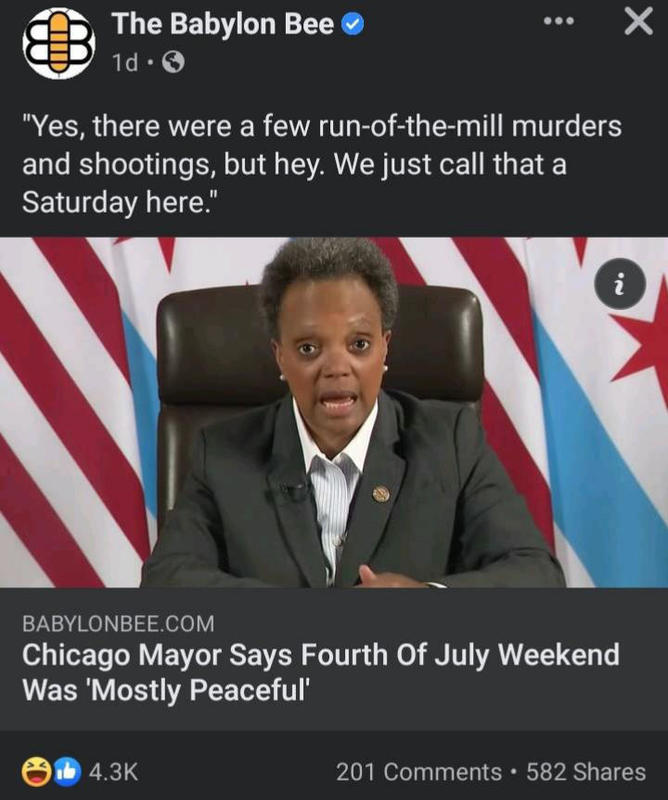Open the link preview photo of the mayor

coord(334,412)
